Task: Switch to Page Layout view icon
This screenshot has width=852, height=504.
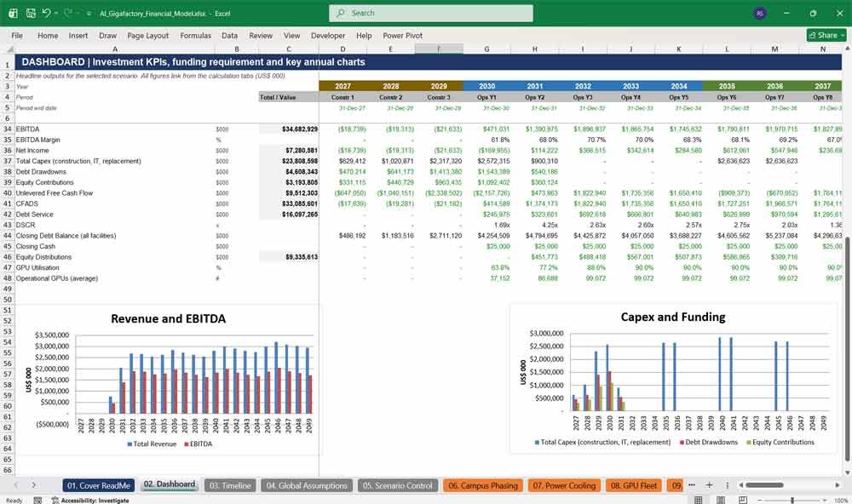Action: [x=721, y=501]
